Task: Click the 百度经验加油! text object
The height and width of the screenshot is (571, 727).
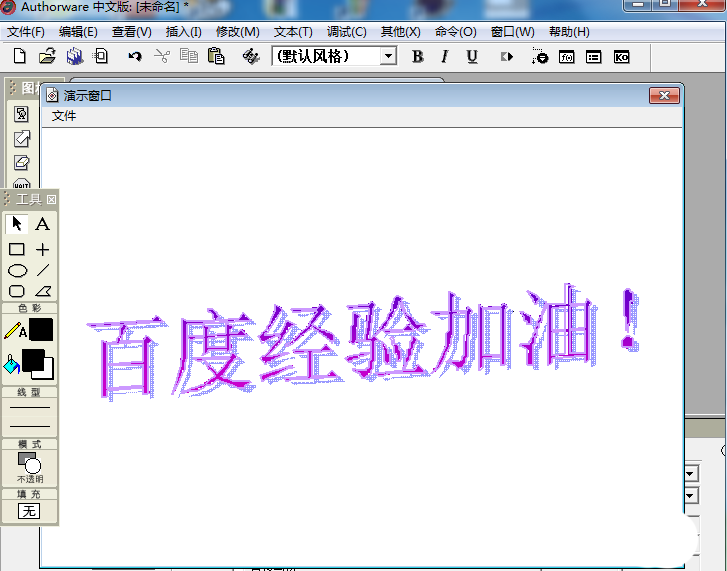Action: click(363, 342)
